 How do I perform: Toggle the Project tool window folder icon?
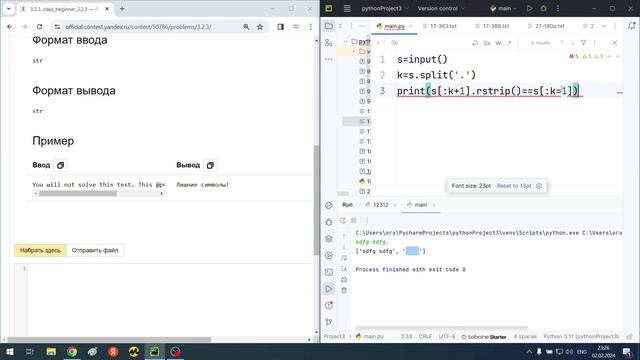coord(329,26)
